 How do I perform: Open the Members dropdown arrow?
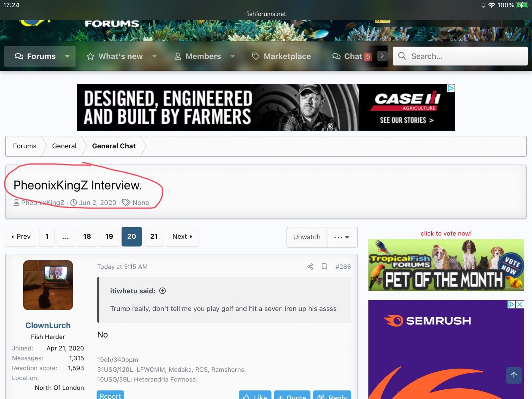pyautogui.click(x=233, y=57)
